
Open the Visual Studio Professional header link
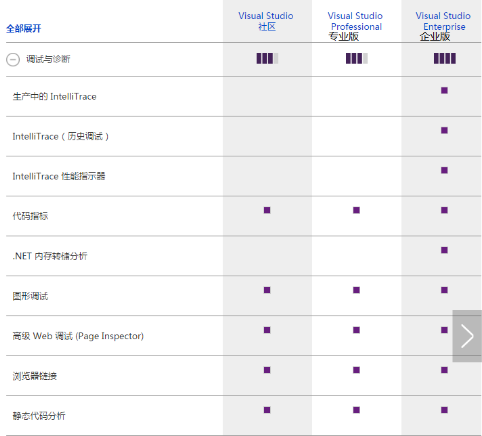[x=355, y=21]
